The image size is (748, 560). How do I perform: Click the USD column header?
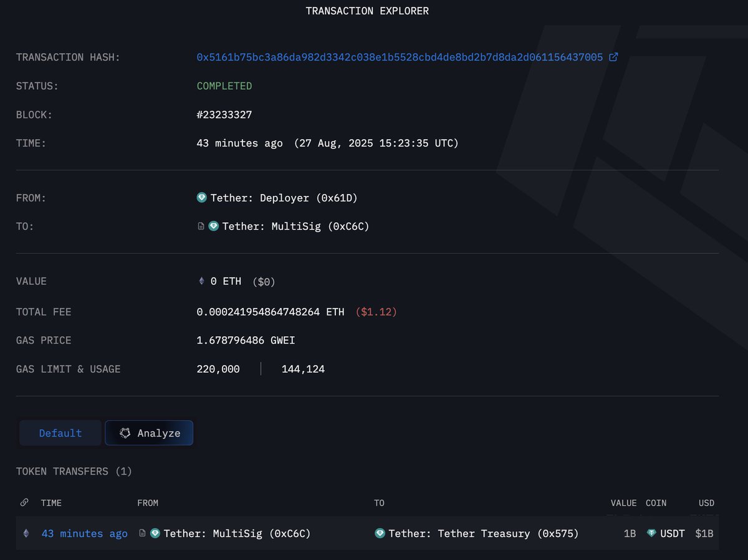706,503
